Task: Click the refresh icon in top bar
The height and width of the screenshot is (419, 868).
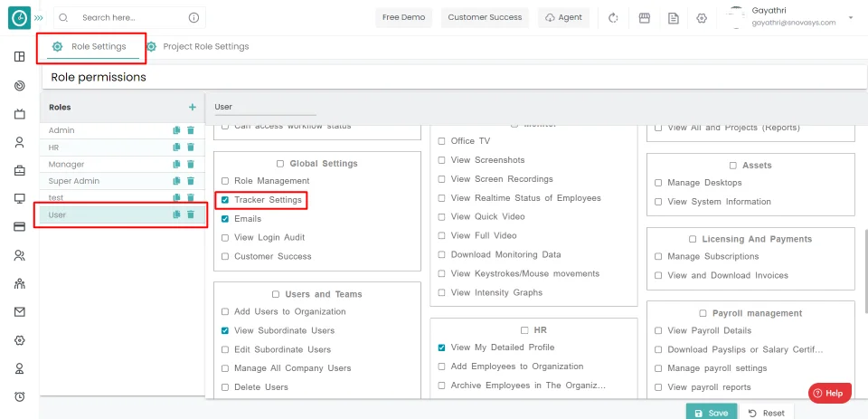Action: pos(613,18)
